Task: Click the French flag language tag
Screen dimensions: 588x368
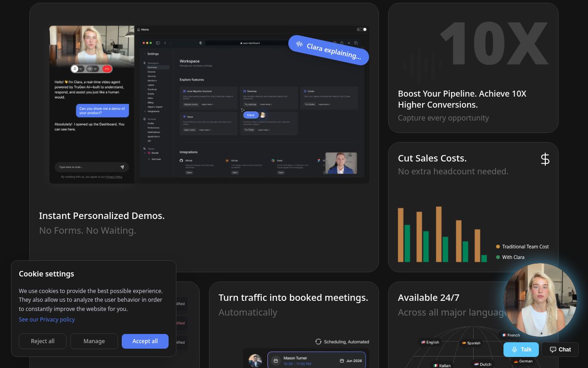Action: (511, 335)
